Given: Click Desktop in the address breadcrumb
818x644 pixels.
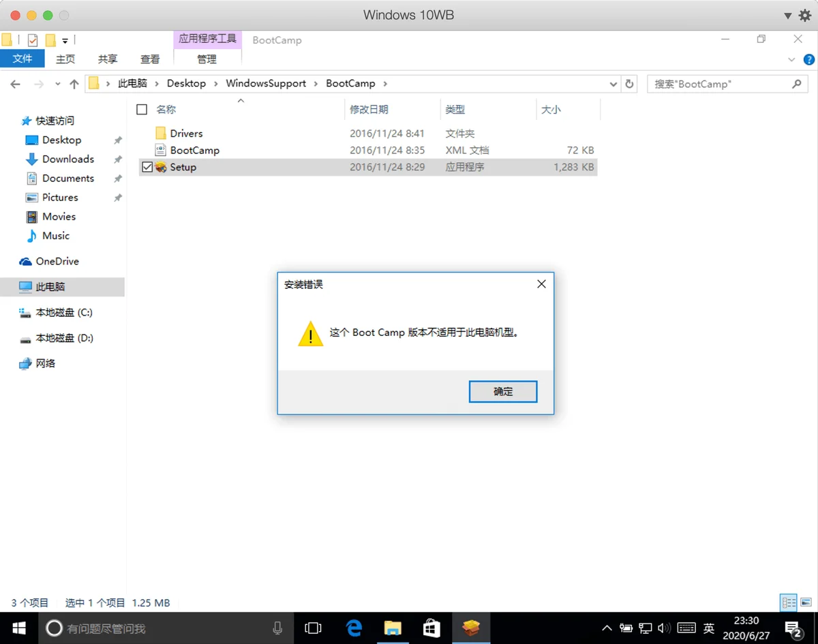Looking at the screenshot, I should [186, 83].
